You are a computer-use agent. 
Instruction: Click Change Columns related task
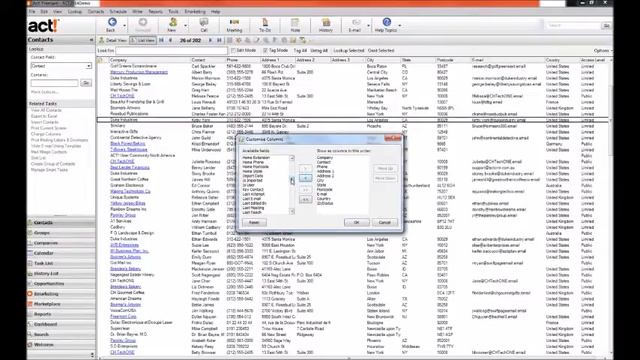46,134
